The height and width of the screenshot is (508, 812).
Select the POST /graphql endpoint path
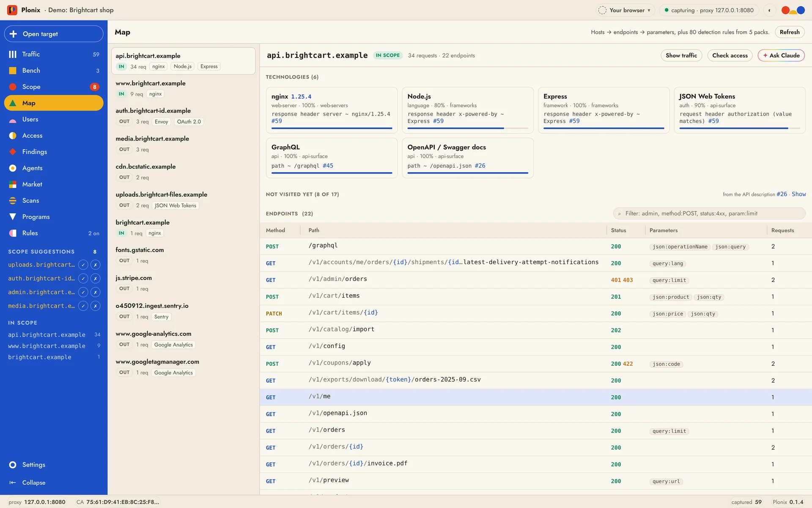pyautogui.click(x=323, y=246)
